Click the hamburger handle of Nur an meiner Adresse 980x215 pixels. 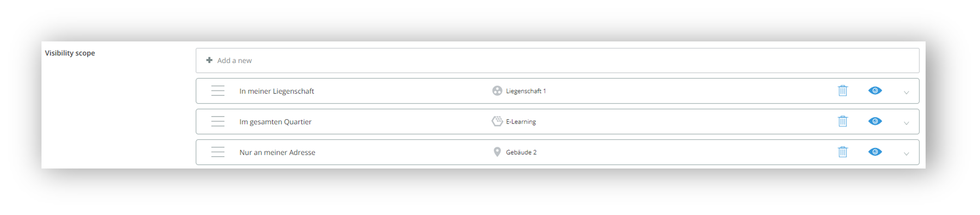click(218, 152)
